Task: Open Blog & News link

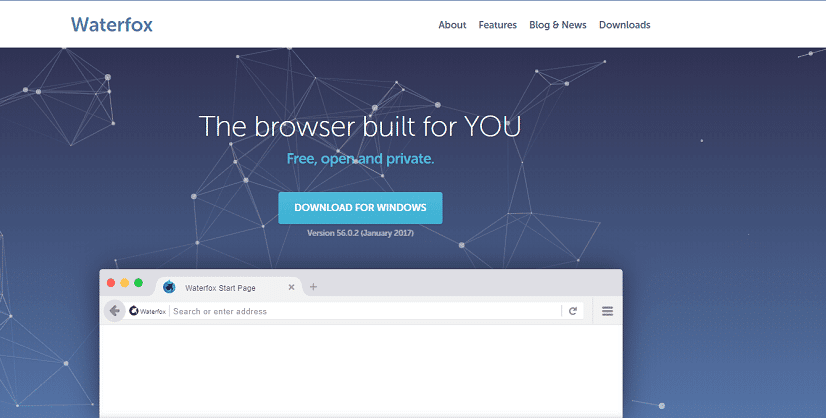Action: [557, 25]
